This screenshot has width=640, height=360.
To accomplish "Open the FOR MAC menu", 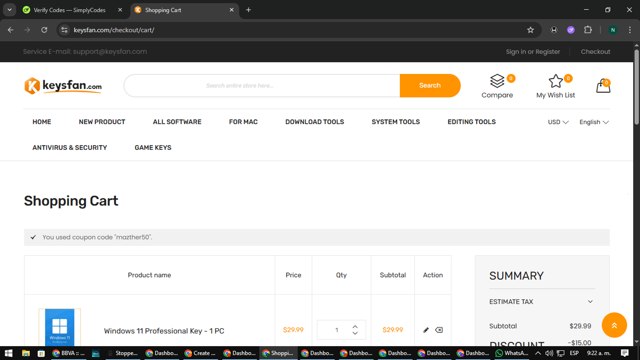I will [243, 122].
